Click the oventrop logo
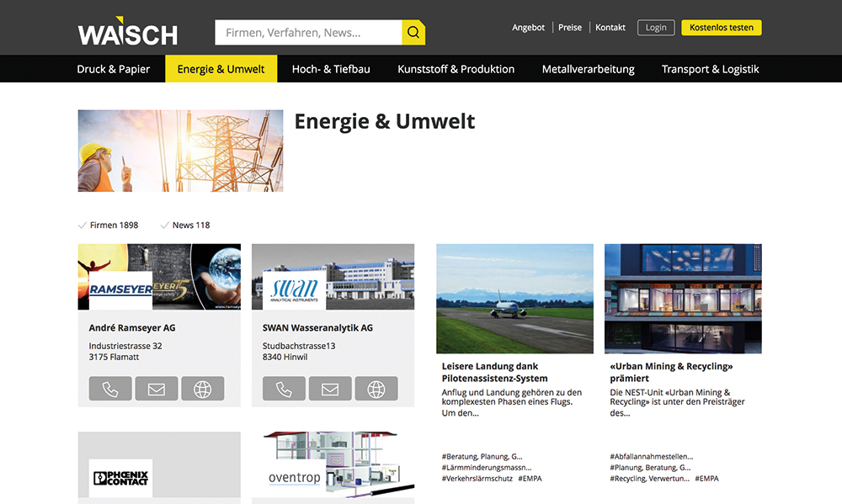 tap(294, 477)
